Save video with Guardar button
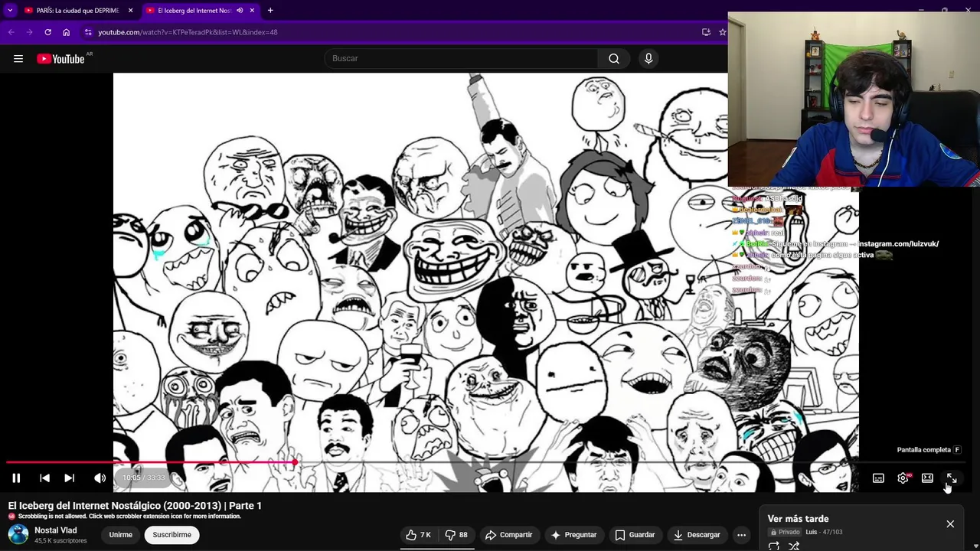Viewport: 980px width, 551px height. point(635,535)
